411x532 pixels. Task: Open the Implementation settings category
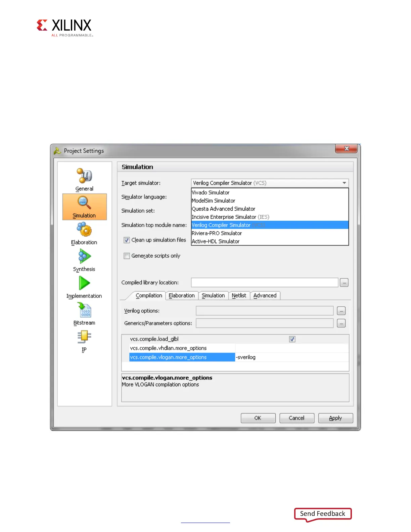point(84,287)
